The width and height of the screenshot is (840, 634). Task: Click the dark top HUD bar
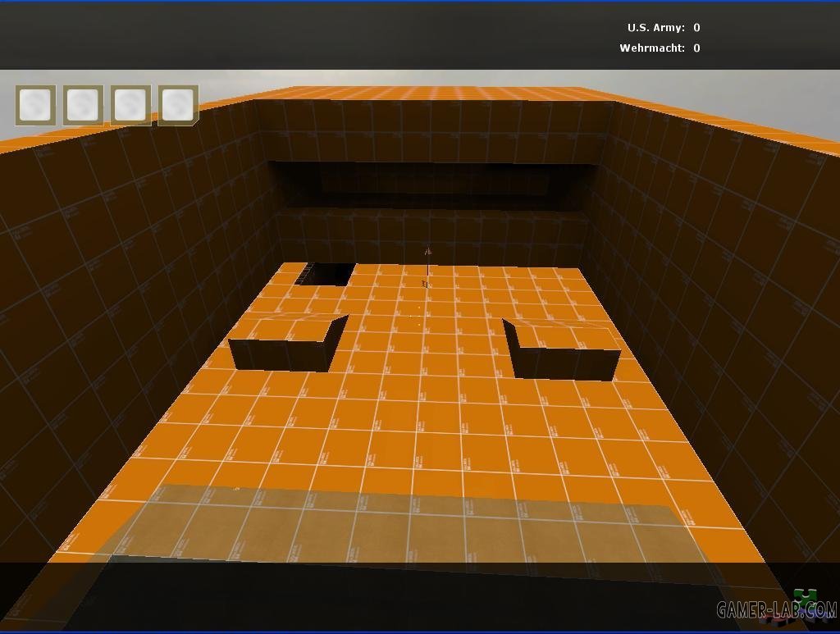point(328,37)
